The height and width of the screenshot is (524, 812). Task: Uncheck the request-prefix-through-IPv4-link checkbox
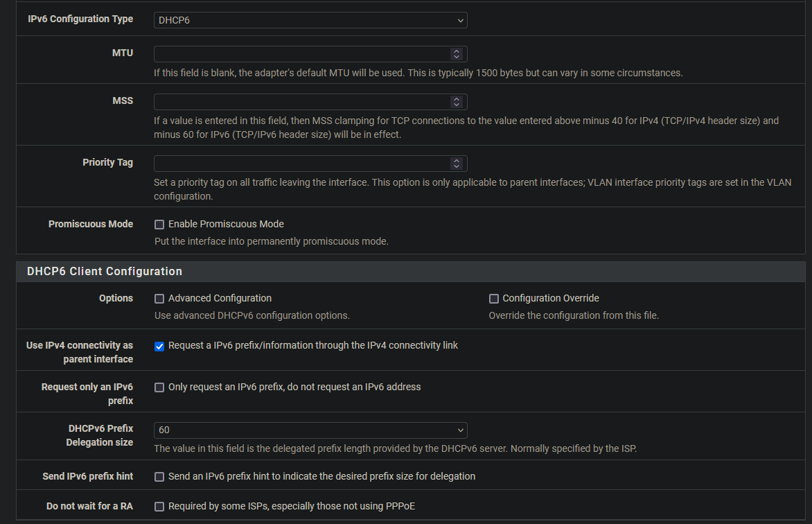point(159,346)
